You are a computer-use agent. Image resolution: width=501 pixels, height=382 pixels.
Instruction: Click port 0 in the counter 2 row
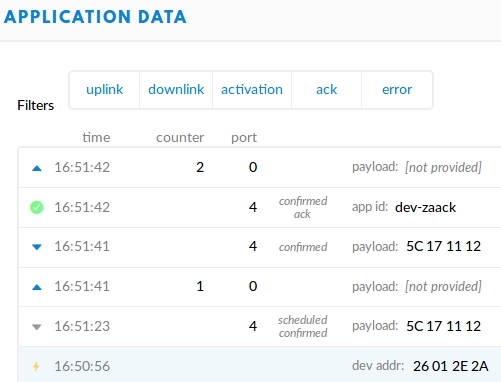point(253,167)
